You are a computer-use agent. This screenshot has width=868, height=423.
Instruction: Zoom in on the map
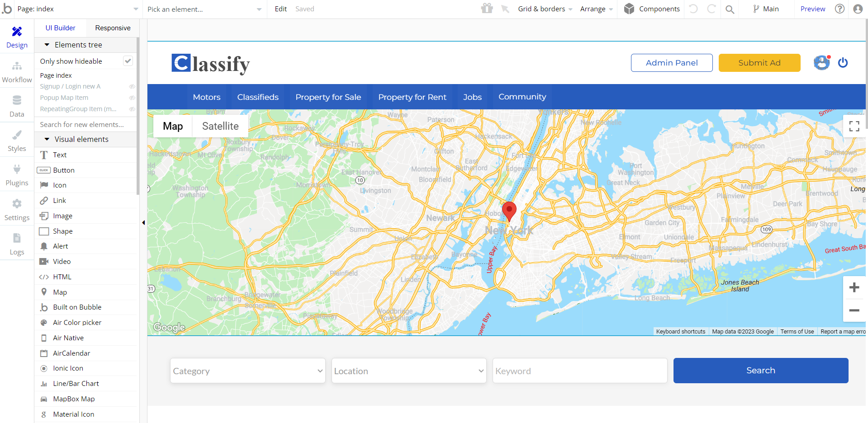pos(854,287)
